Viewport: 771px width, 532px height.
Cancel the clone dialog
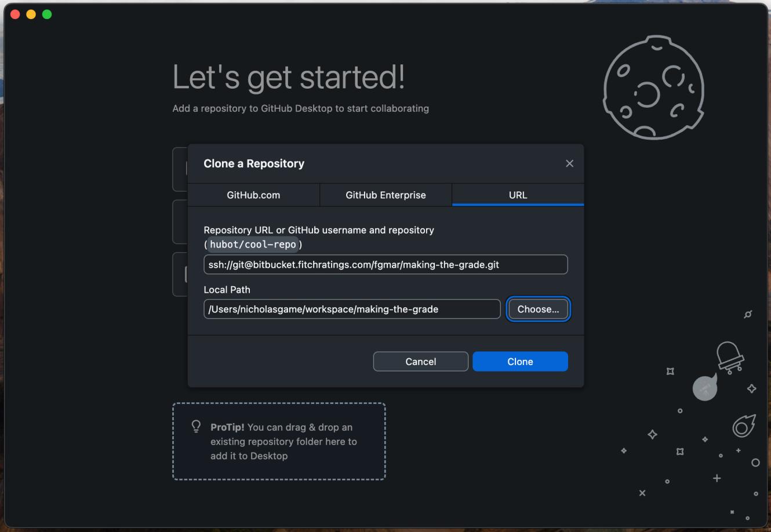(420, 362)
